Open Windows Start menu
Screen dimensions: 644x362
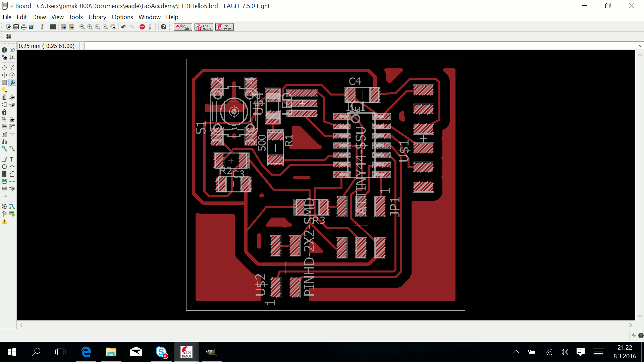click(12, 352)
